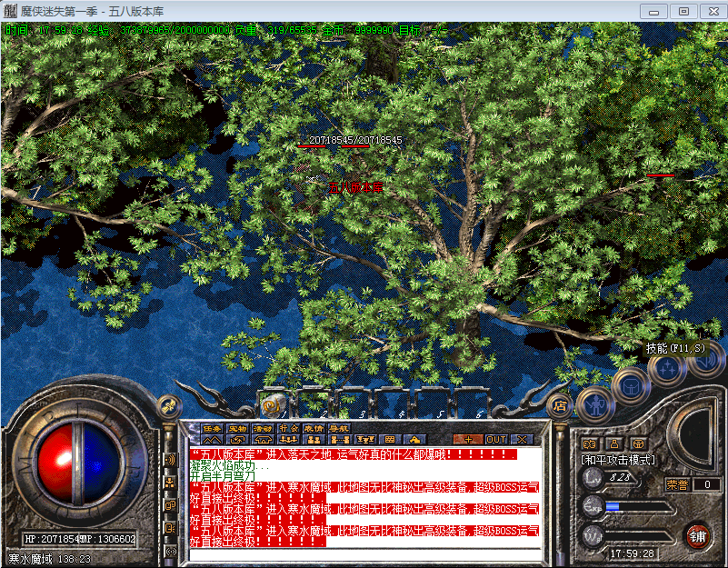Click the red 五八版本库 character name

click(x=355, y=187)
